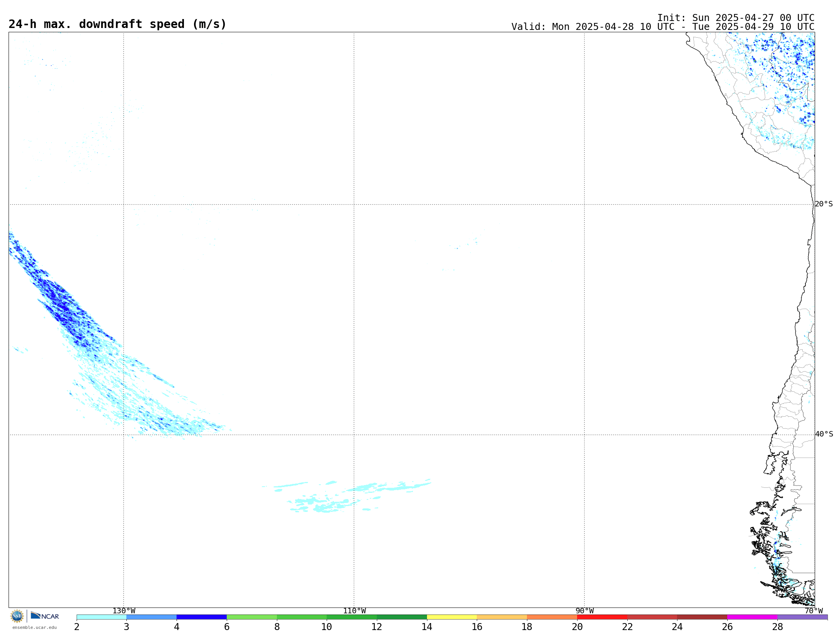The image size is (840, 632).
Task: Click the magenta 26-28 m/s swatch
Action: pos(752,617)
